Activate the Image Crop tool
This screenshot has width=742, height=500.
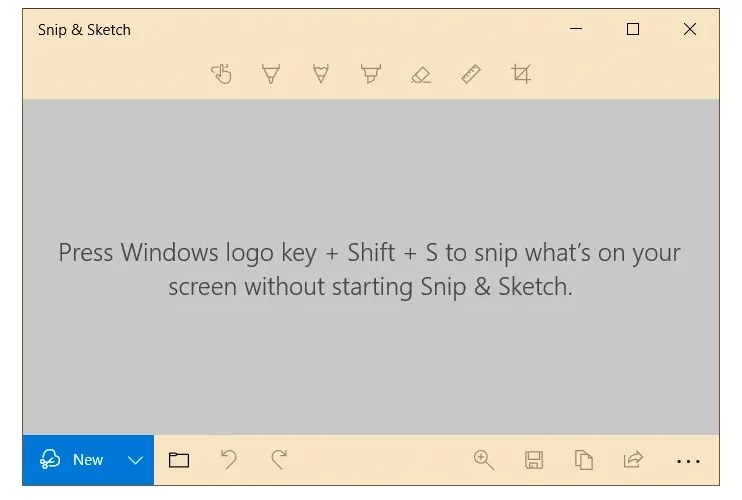(x=521, y=74)
